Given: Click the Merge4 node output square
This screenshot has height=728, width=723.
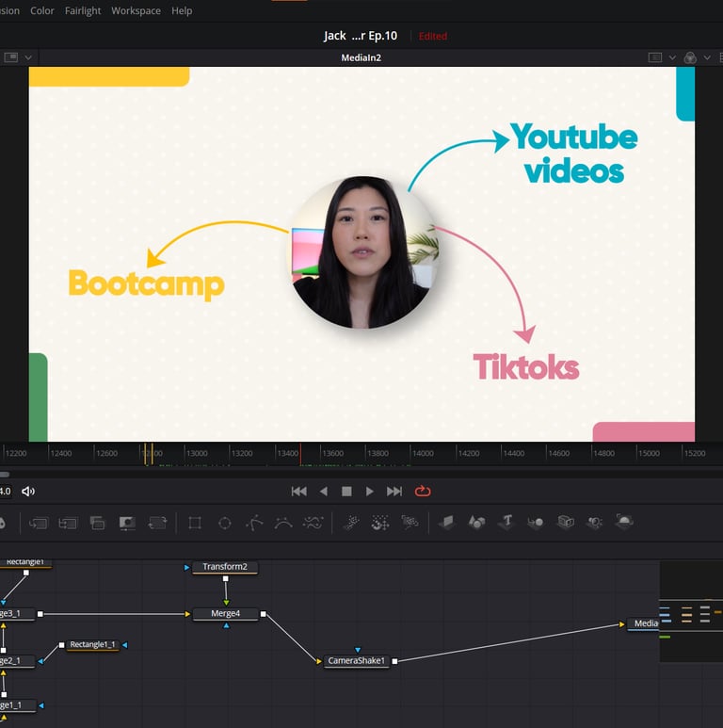Looking at the screenshot, I should pos(263,614).
